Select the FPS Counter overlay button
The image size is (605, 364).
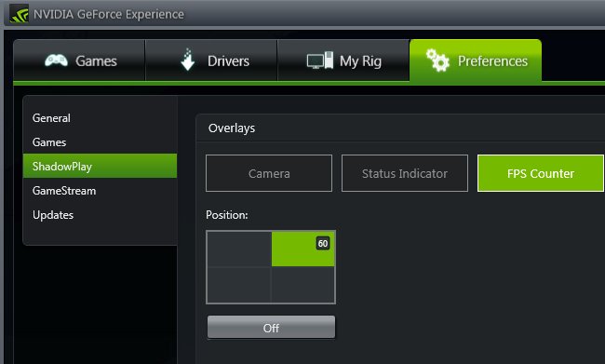point(541,173)
